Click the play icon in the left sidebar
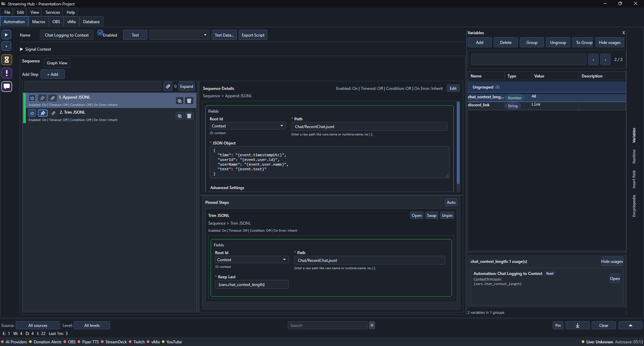This screenshot has height=346, width=644. coord(6,35)
